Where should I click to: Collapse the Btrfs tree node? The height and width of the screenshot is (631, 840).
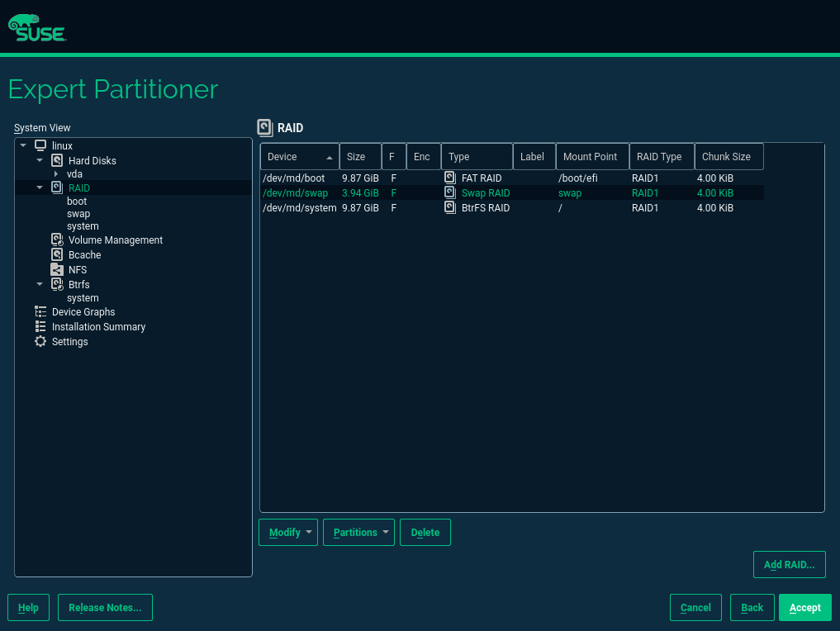(x=39, y=284)
